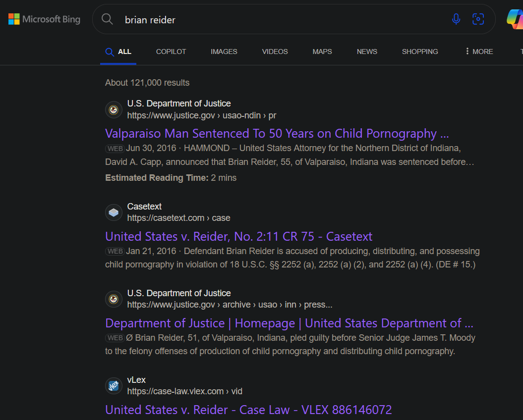523x420 pixels.
Task: Open United States v. Reider Casetext link
Action: pyautogui.click(x=238, y=236)
